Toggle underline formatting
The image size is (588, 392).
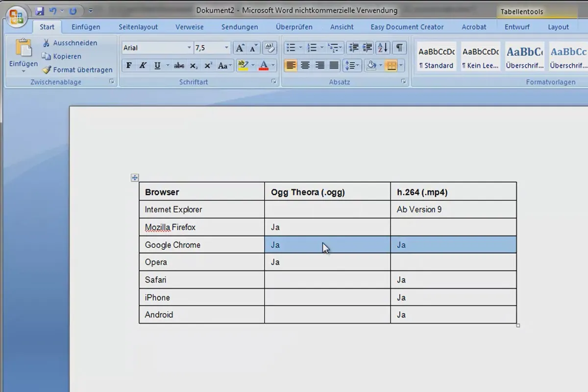tap(157, 65)
